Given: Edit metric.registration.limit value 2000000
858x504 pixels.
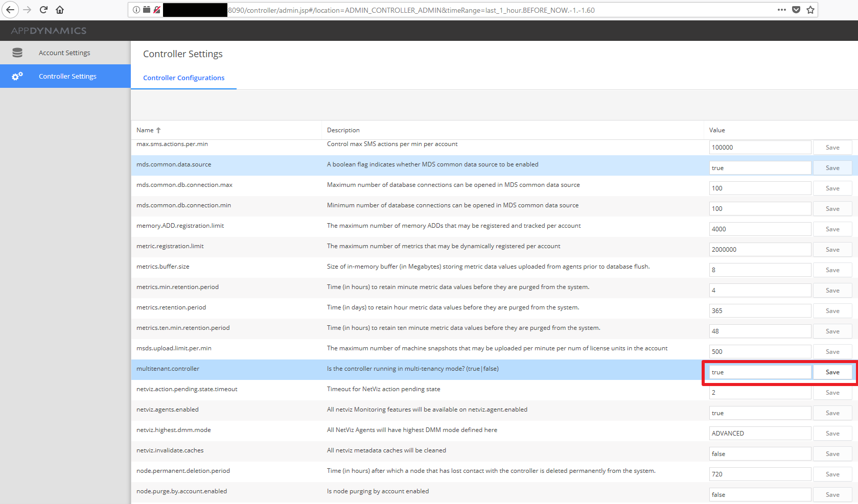Looking at the screenshot, I should point(760,250).
